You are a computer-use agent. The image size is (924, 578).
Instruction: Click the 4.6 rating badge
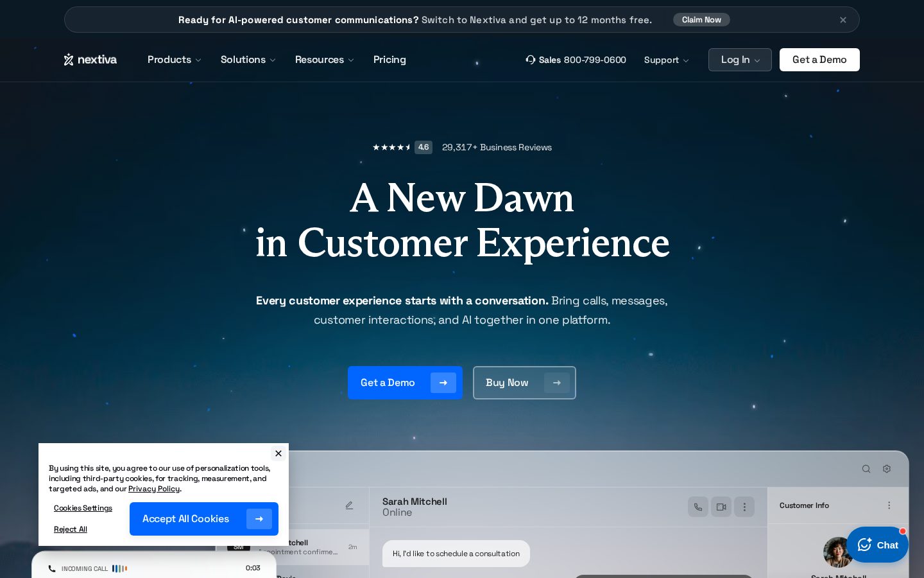(x=424, y=147)
